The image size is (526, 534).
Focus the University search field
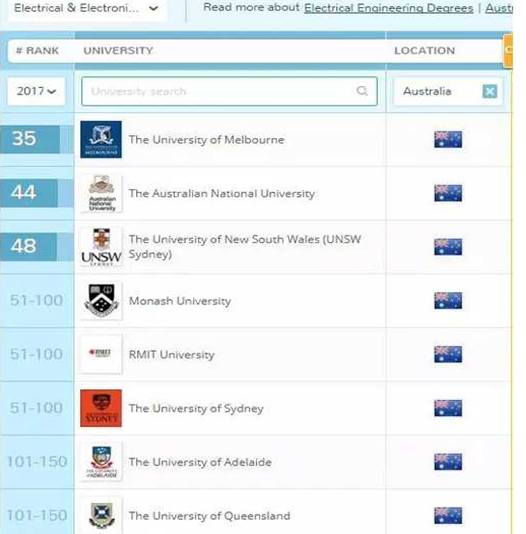pyautogui.click(x=229, y=91)
